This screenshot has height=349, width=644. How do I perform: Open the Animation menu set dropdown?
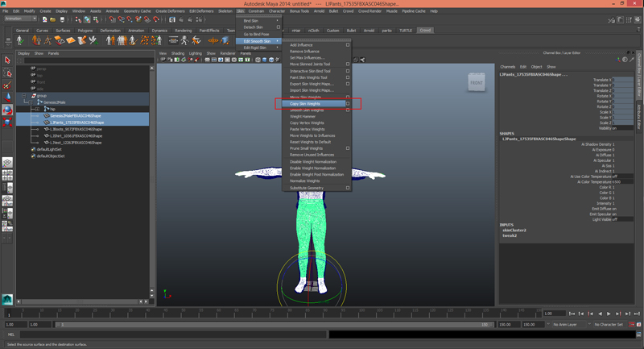coord(20,19)
